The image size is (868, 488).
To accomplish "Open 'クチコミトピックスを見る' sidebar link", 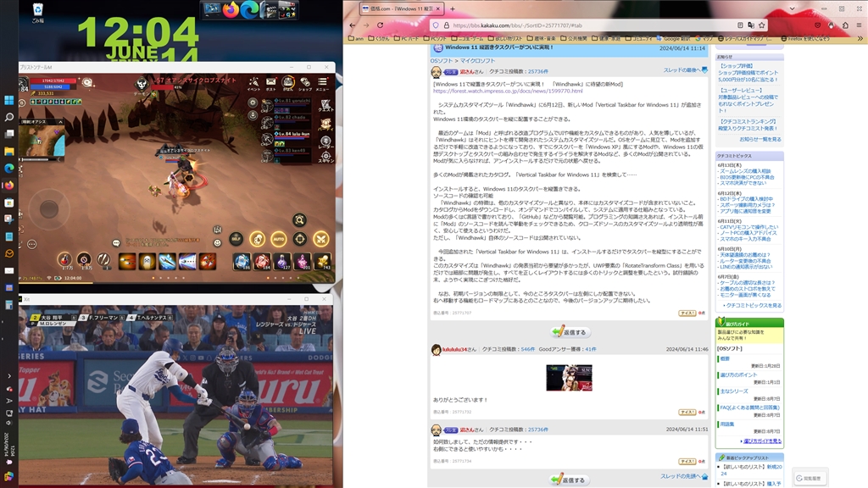I will [753, 305].
